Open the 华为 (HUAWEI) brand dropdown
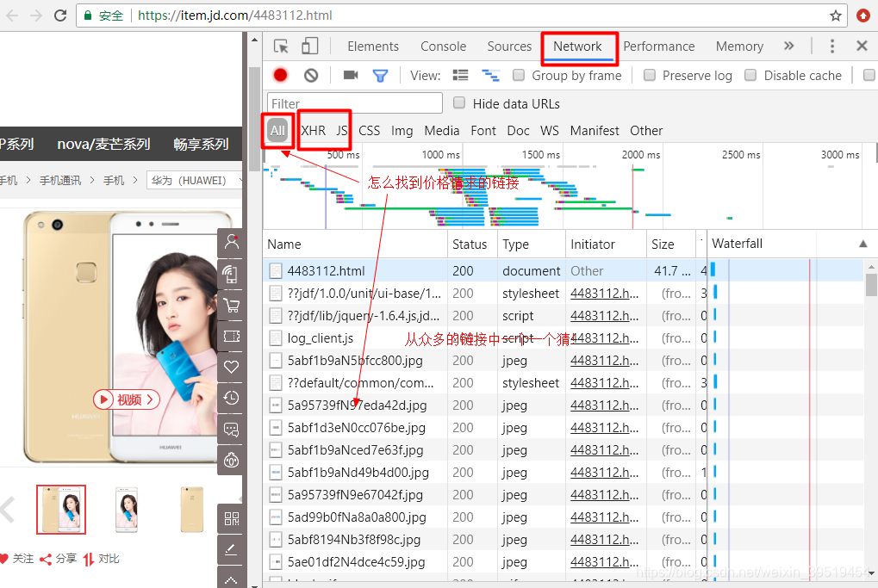The height and width of the screenshot is (588, 878). pyautogui.click(x=195, y=180)
